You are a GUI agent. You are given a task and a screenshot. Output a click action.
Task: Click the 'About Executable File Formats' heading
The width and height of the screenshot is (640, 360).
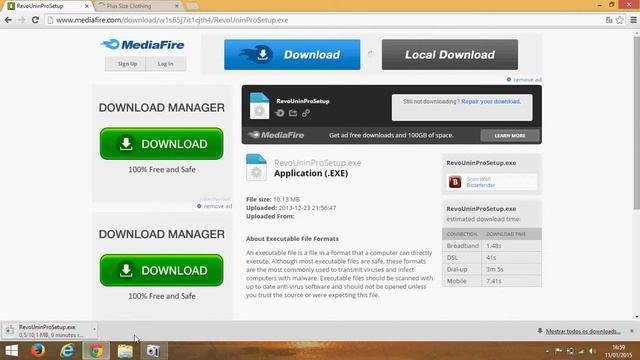coord(292,239)
